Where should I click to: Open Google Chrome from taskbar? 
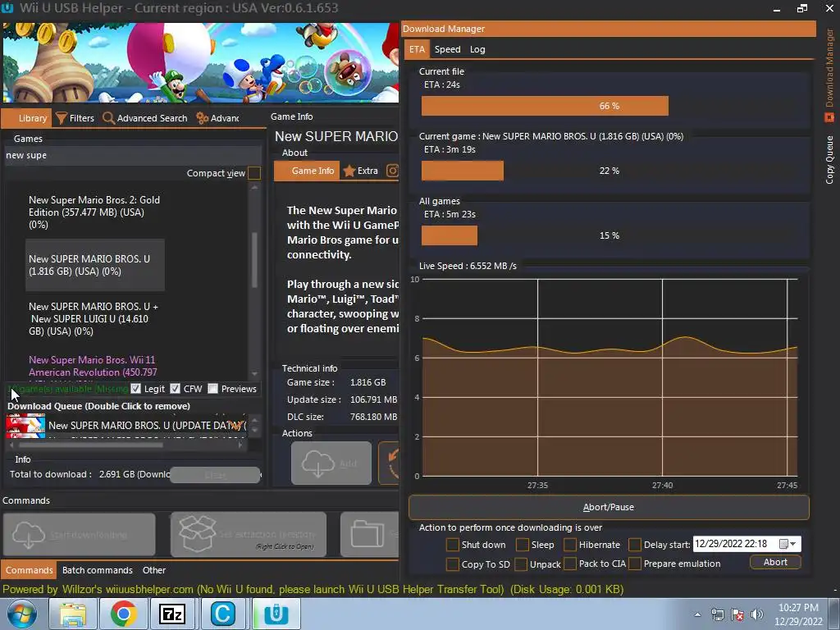[x=123, y=614]
